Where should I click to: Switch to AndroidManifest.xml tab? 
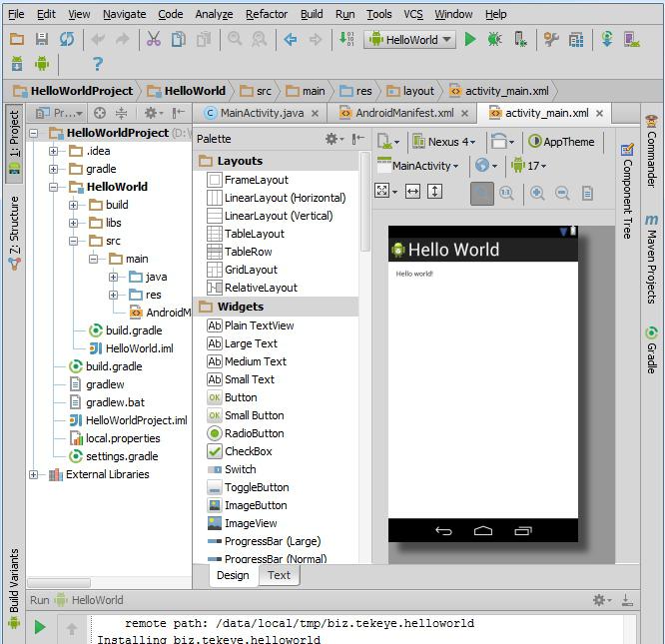(x=404, y=113)
